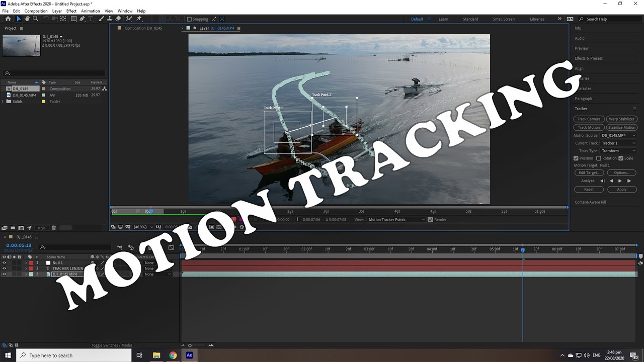This screenshot has width=644, height=362.
Task: Expand the Solids folder in Project panel
Action: coord(4,102)
